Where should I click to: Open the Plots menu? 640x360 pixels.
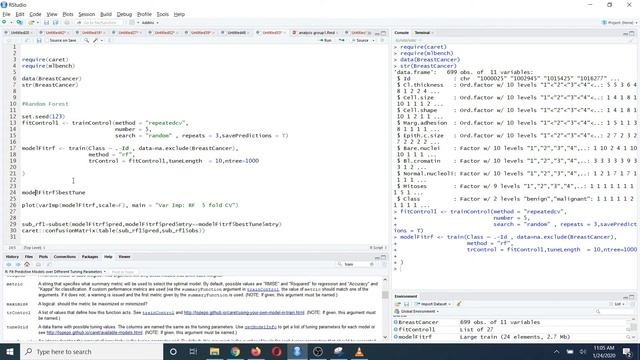pos(68,14)
